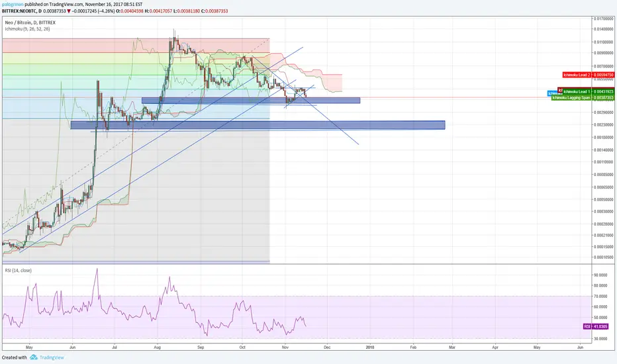Click the 0.00015000 price axis label
This screenshot has width=617, height=364.
click(604, 247)
